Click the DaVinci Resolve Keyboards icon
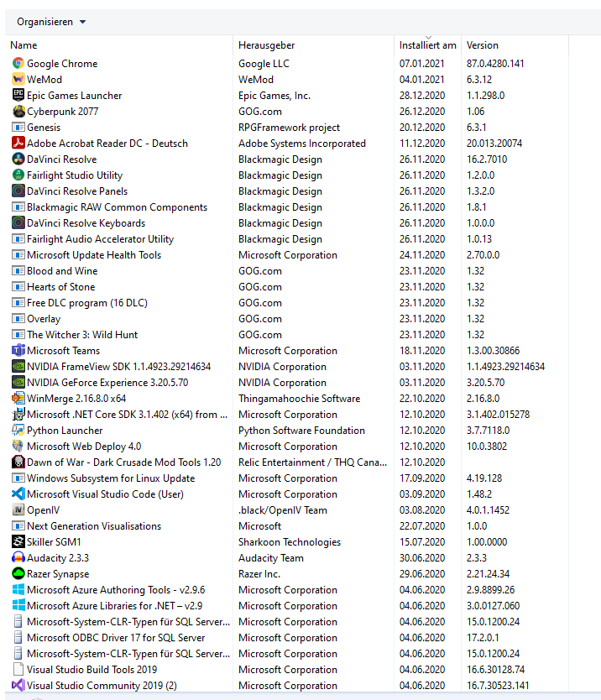Screen dimensions: 601x700 18,222
